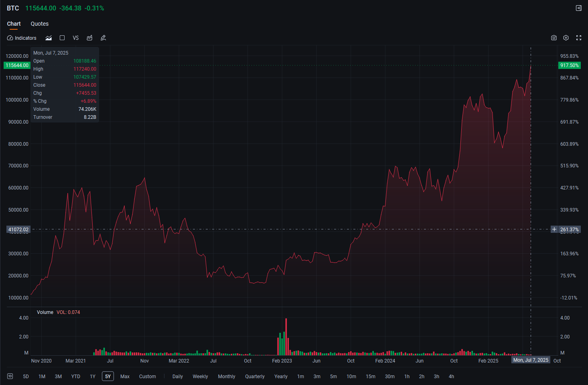
Task: Collapse the side panel with top-right icon
Action: click(579, 8)
